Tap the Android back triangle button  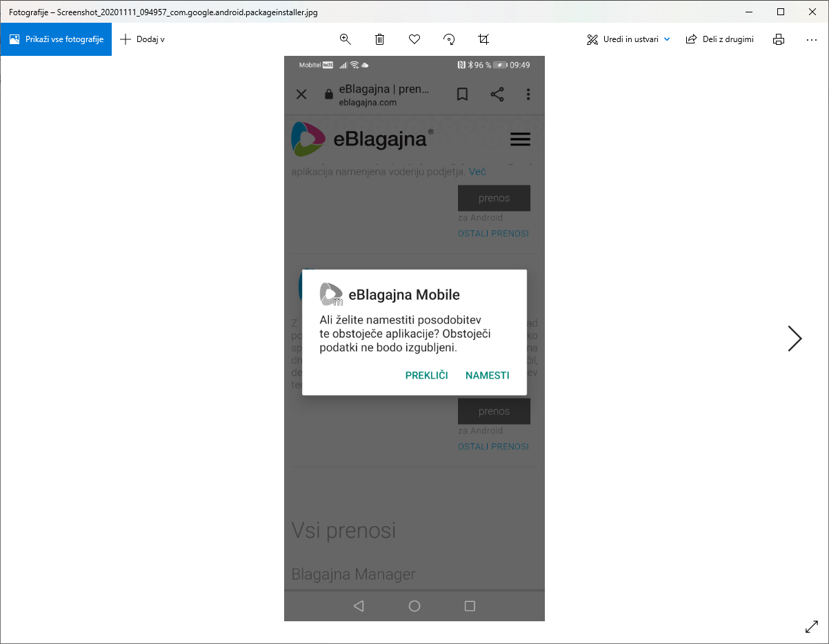click(x=358, y=606)
